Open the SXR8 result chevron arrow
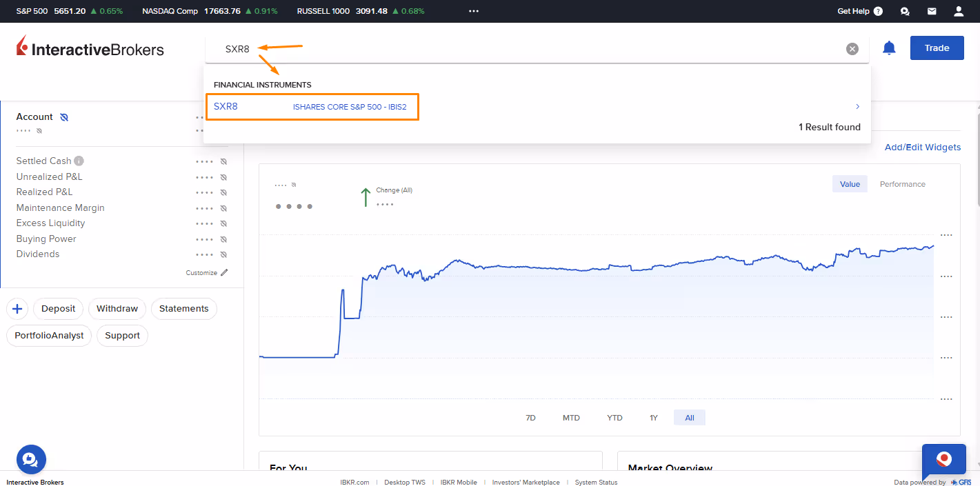This screenshot has width=980, height=486. pos(857,106)
